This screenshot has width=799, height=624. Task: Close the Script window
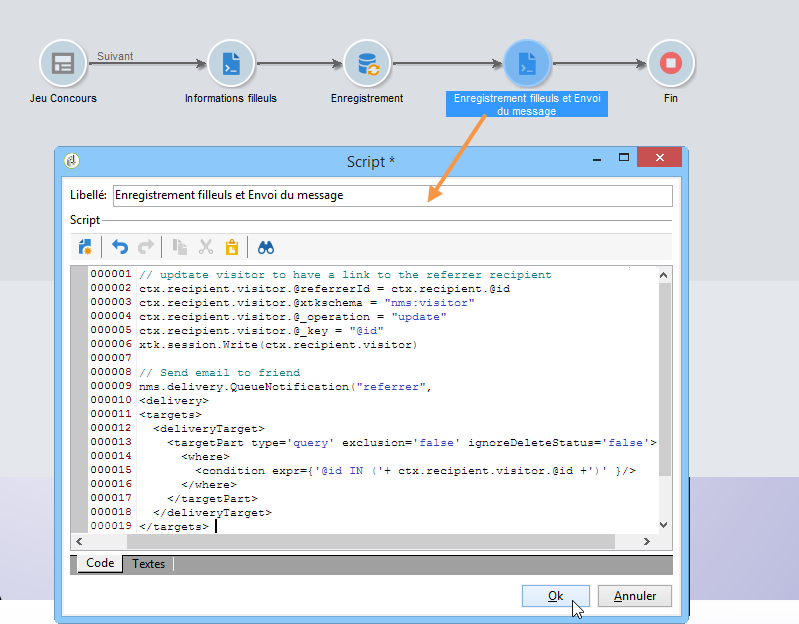coord(659,157)
